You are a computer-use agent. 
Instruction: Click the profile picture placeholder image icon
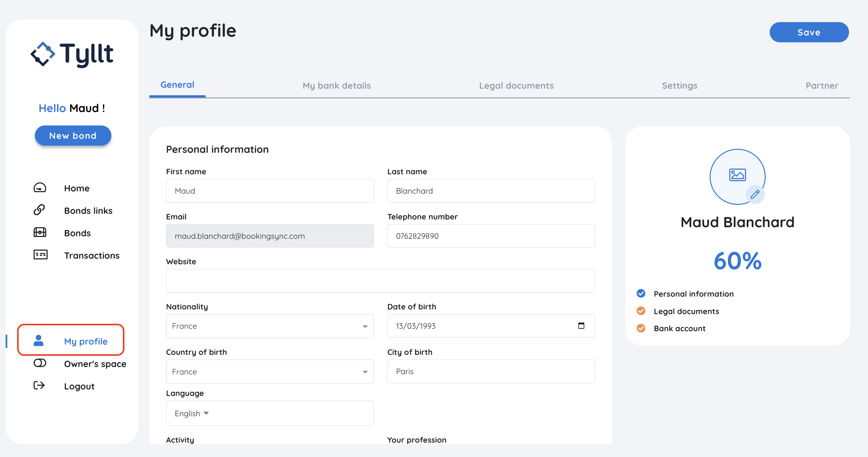click(x=737, y=175)
